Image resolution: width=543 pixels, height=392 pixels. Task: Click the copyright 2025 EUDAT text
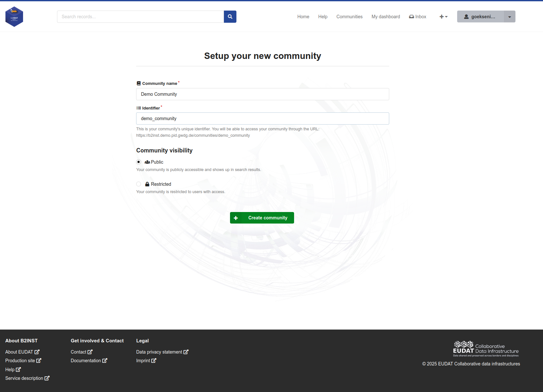(471, 364)
